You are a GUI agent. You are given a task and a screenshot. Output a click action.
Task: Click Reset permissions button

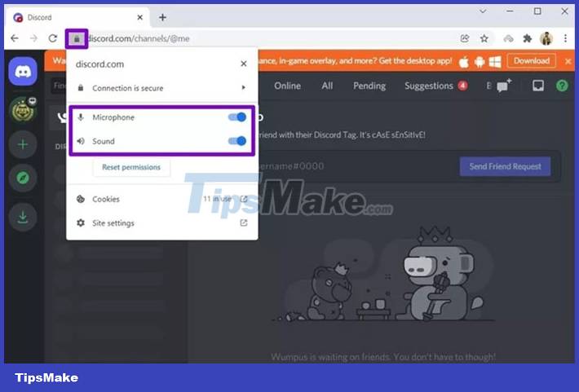(x=131, y=167)
